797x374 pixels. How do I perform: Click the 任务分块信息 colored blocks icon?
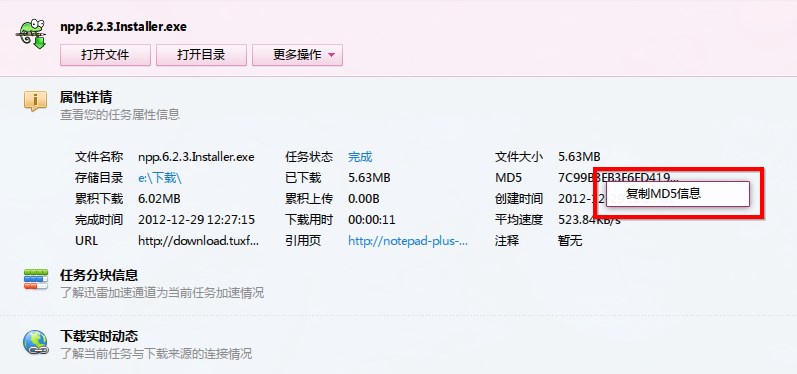click(x=36, y=279)
